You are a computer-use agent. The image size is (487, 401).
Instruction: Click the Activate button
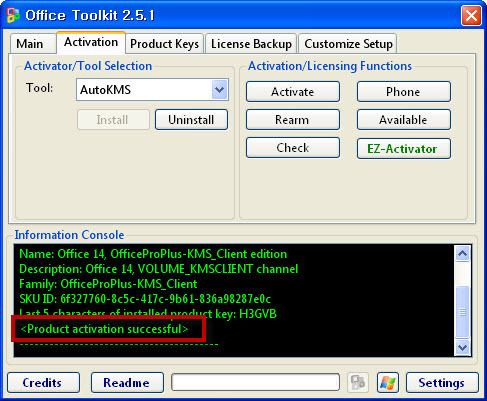click(x=293, y=92)
